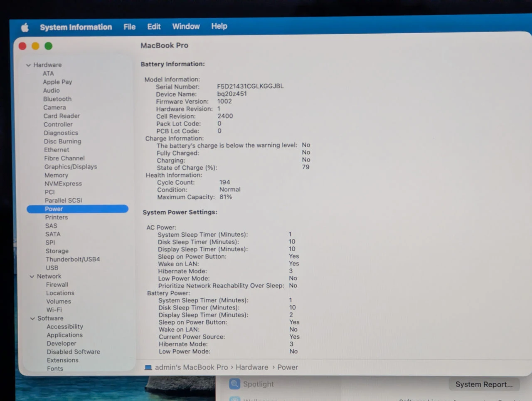Click Power in the path bar
Screen dimensions: 532x401
click(288, 367)
